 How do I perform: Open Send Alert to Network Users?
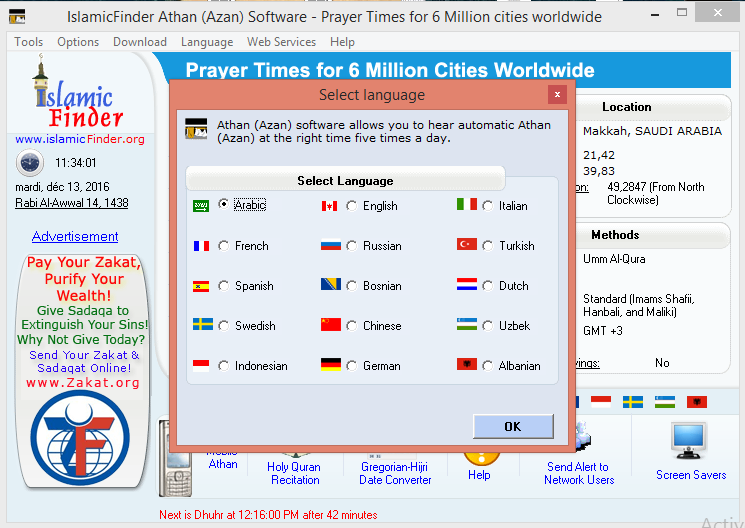pos(579,473)
